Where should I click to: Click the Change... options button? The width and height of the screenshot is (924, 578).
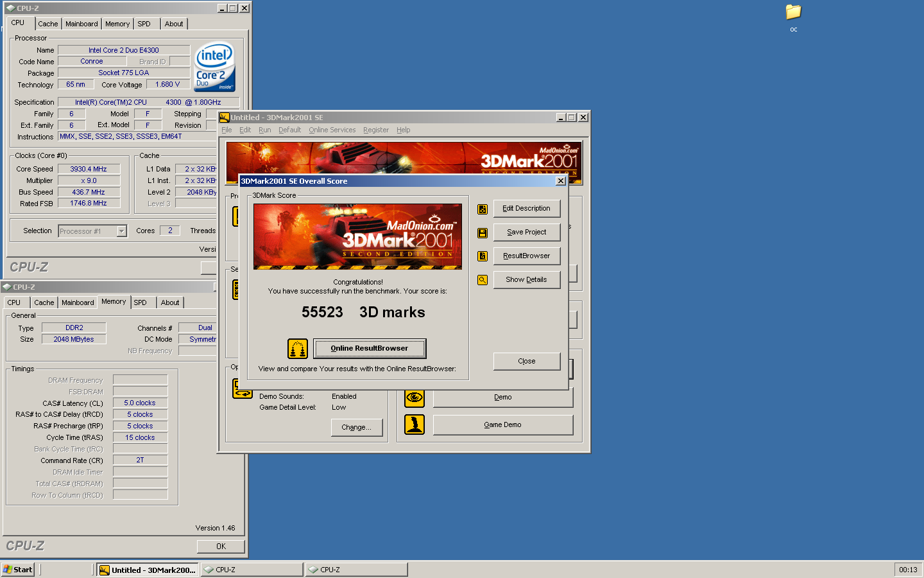357,428
